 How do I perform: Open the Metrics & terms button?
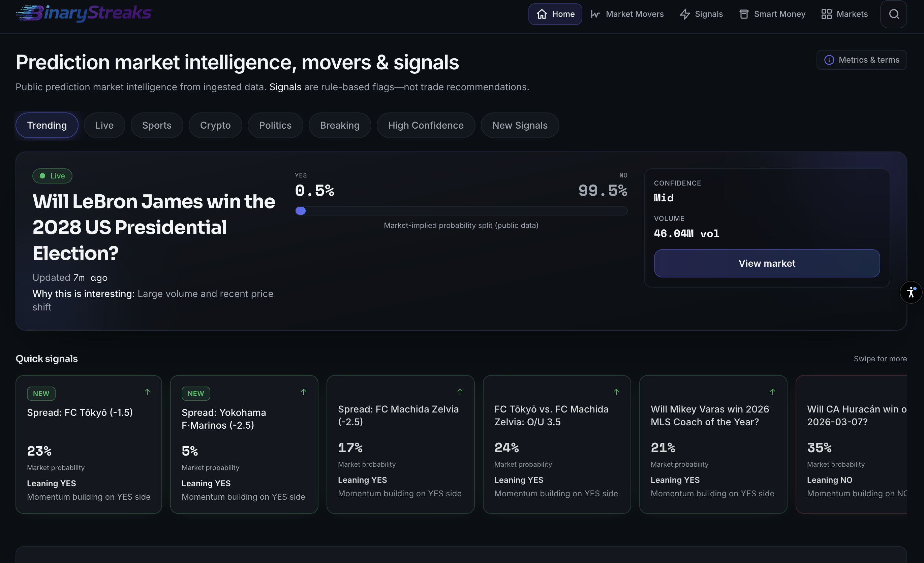coord(861,60)
